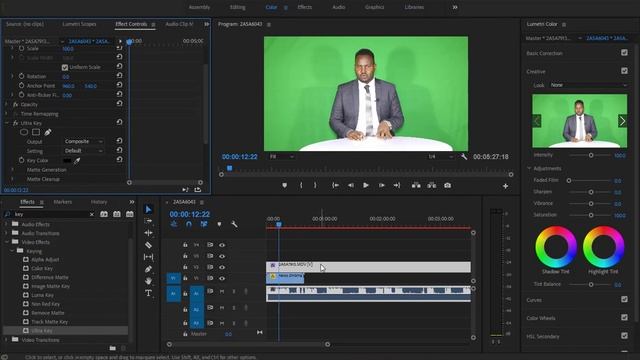Open zoom level Fit dropdown
Image resolution: width=640 pixels, height=360 pixels.
pos(281,157)
